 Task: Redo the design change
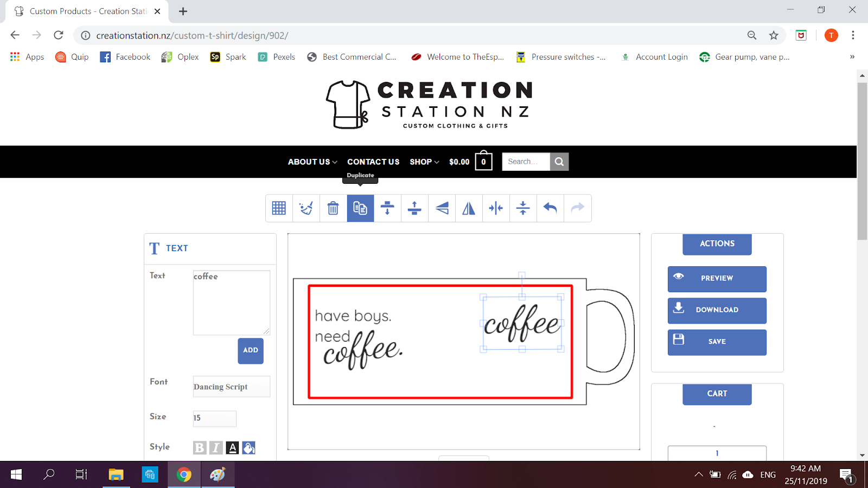tap(577, 208)
